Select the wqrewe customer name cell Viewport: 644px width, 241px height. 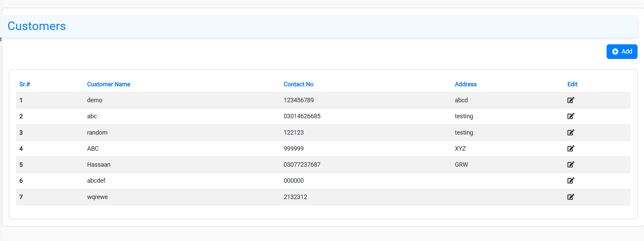point(97,197)
